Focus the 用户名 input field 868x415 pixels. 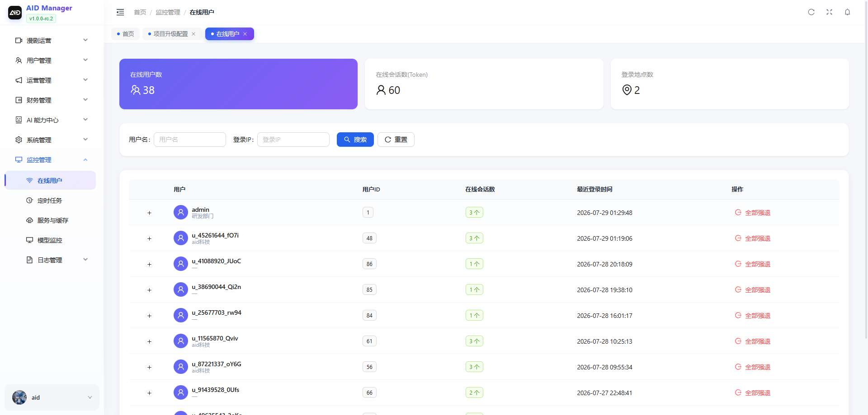tap(190, 140)
